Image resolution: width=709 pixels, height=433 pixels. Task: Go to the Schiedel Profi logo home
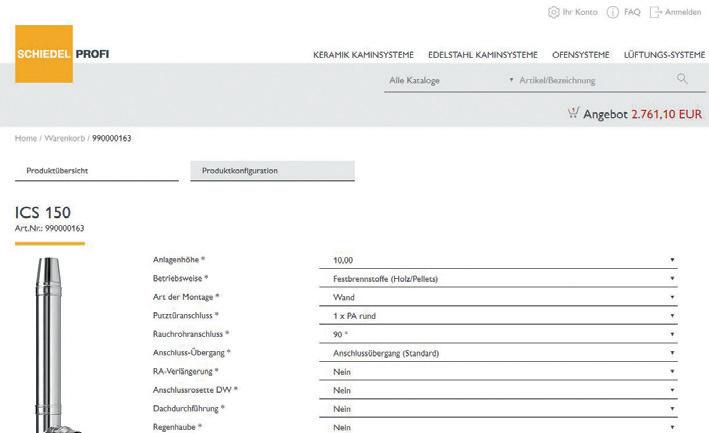pos(62,54)
